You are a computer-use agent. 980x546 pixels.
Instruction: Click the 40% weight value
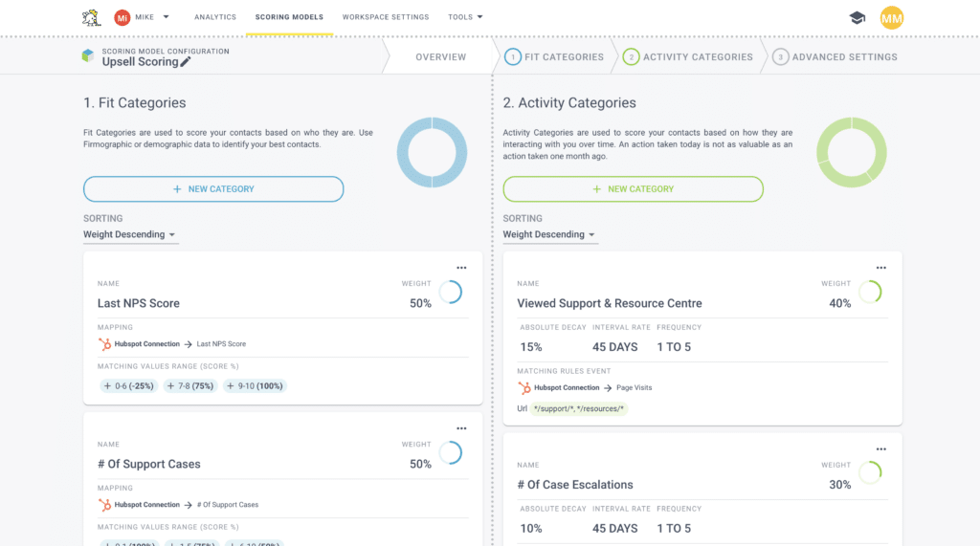(x=840, y=304)
